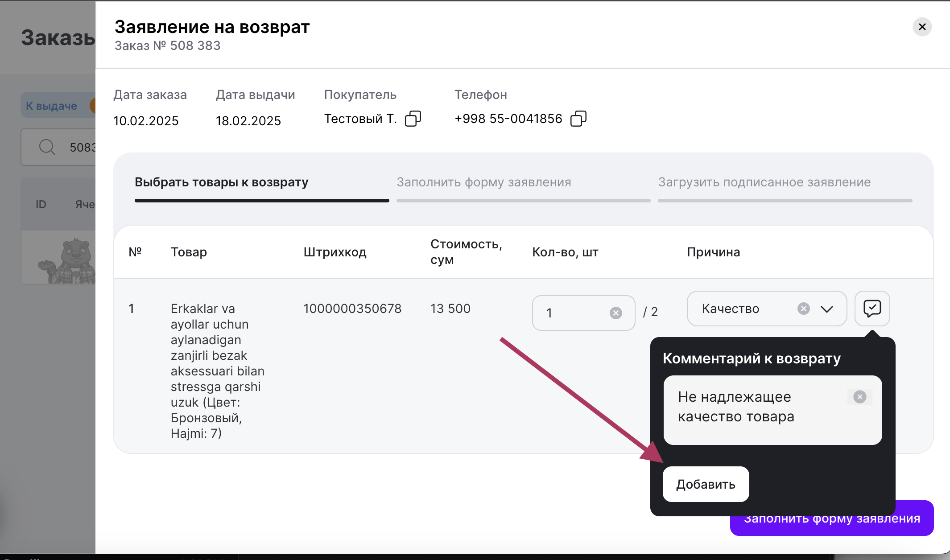950x560 pixels.
Task: Expand the Причина dropdown chevron
Action: coord(827,309)
